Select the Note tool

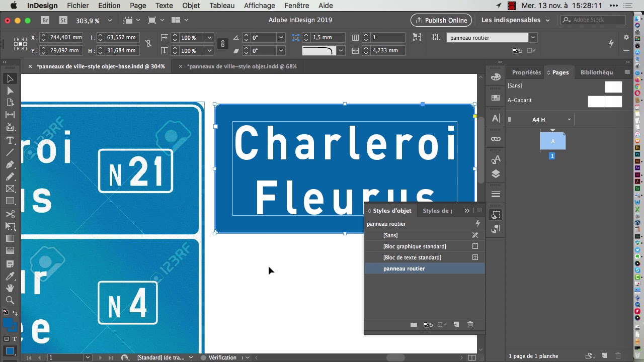click(x=10, y=264)
